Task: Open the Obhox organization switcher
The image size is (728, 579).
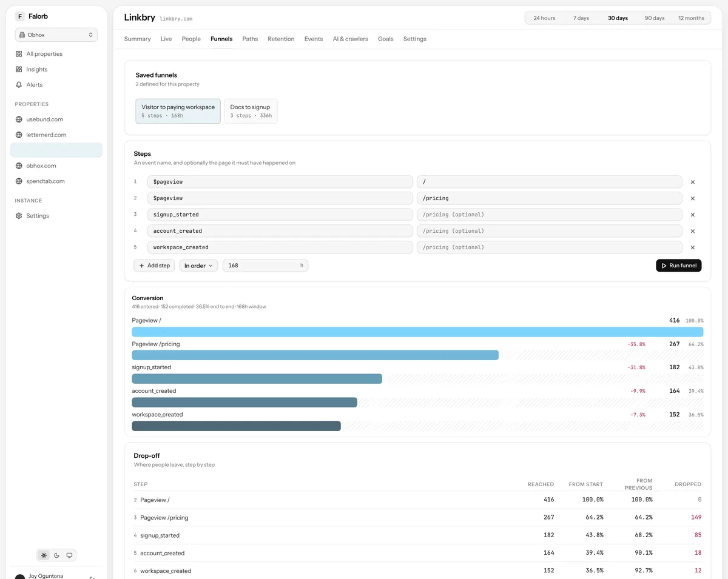Action: click(56, 35)
